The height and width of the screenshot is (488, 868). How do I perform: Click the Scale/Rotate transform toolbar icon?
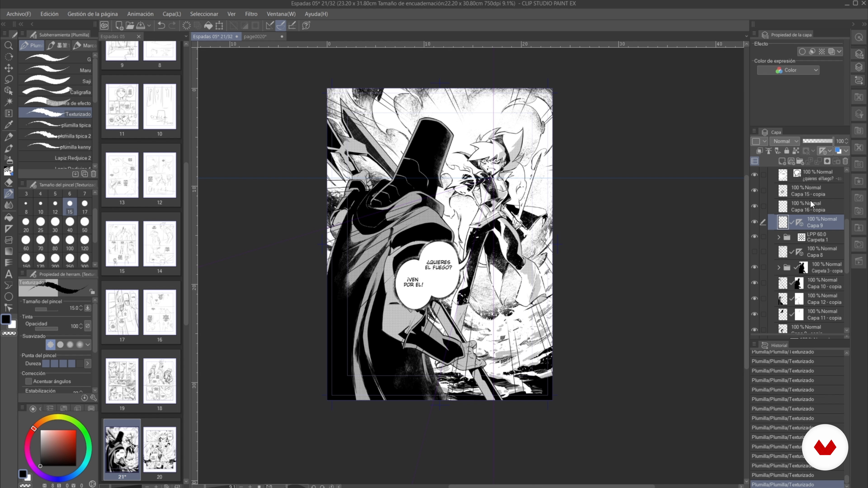219,25
